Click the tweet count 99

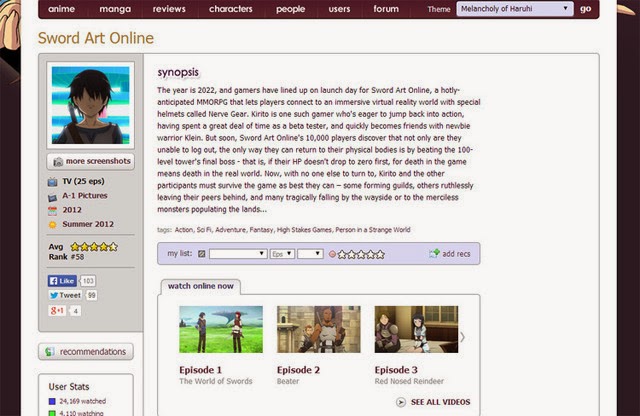tap(91, 295)
